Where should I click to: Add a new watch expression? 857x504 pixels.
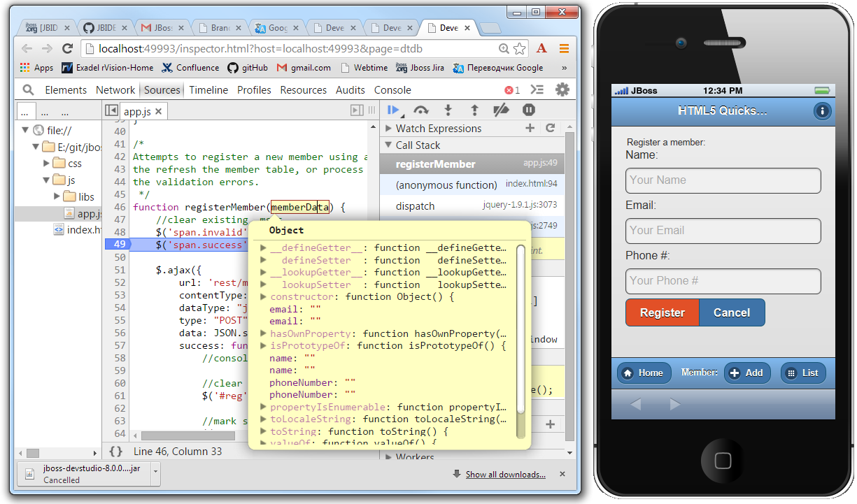(530, 128)
